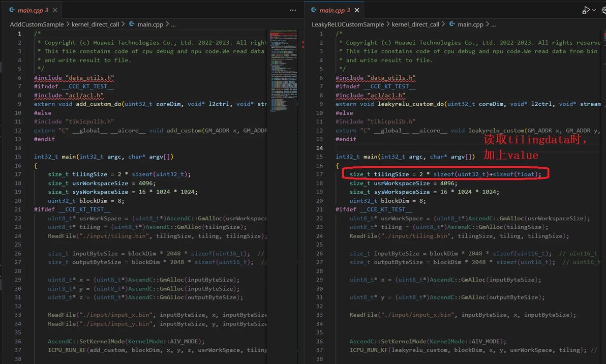Click the C++ icon in the right breadcrumb
The width and height of the screenshot is (606, 364).
(x=452, y=24)
